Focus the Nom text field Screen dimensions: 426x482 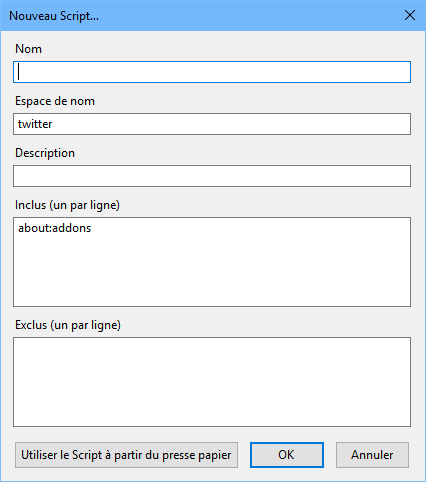point(212,72)
